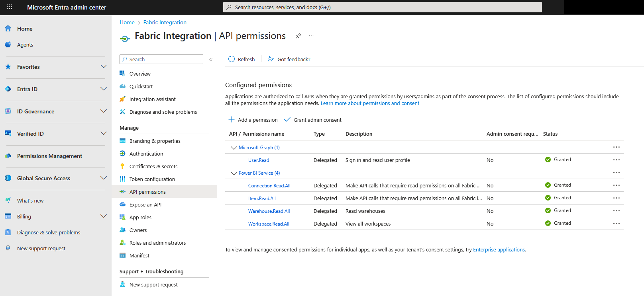
Task: Pin the Fabric Integration page
Action: point(298,36)
